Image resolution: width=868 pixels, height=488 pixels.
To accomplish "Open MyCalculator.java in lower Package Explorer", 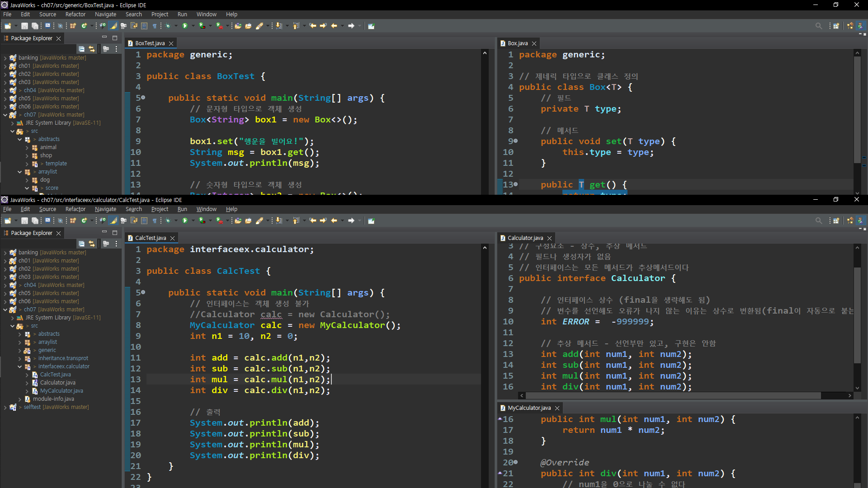I will click(61, 391).
